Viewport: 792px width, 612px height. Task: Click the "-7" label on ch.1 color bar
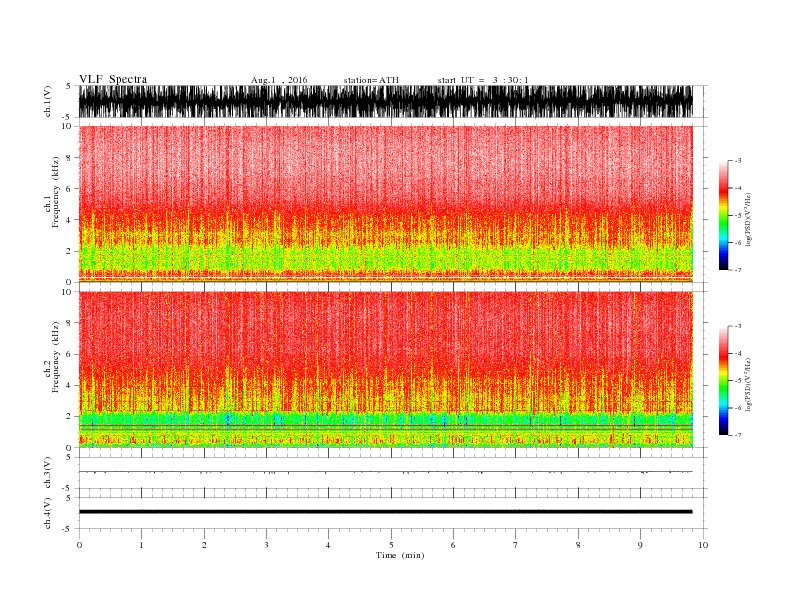click(x=738, y=270)
